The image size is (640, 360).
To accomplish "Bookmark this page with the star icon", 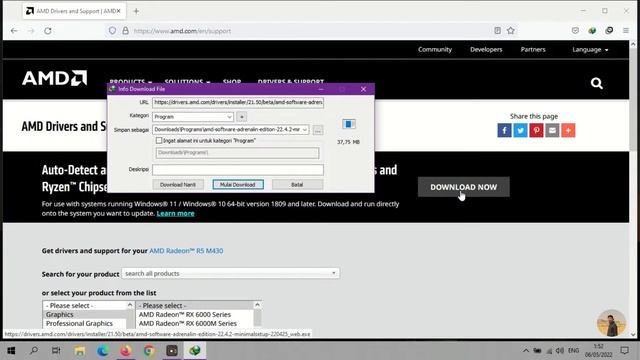I will (x=511, y=31).
